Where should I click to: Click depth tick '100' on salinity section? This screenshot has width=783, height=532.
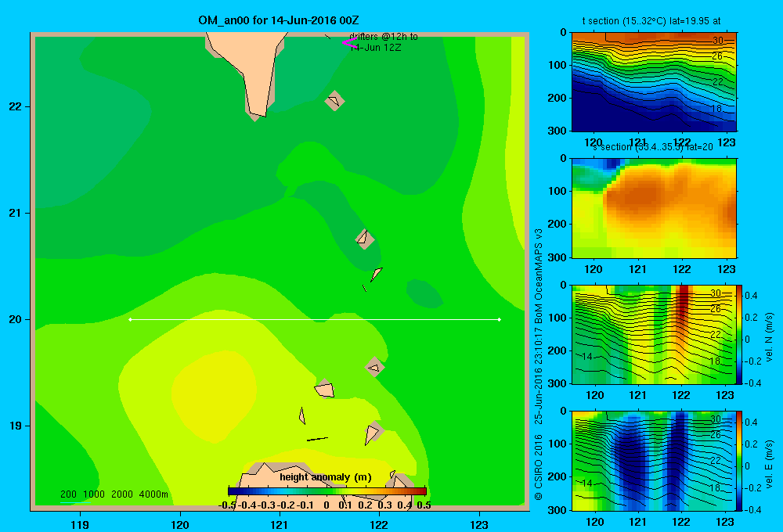(x=558, y=191)
